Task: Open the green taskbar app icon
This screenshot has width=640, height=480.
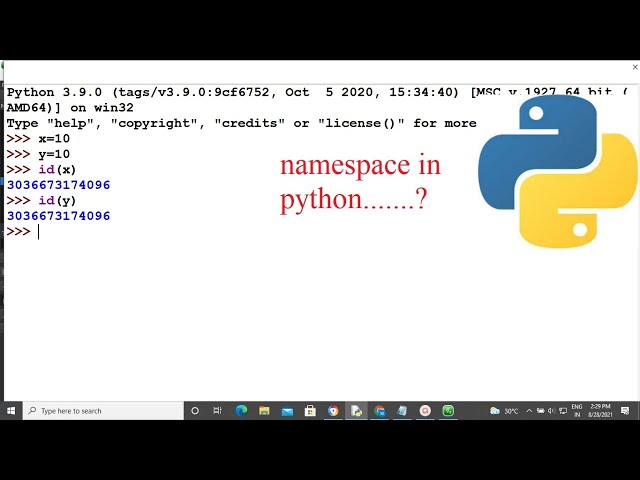Action: pos(448,411)
